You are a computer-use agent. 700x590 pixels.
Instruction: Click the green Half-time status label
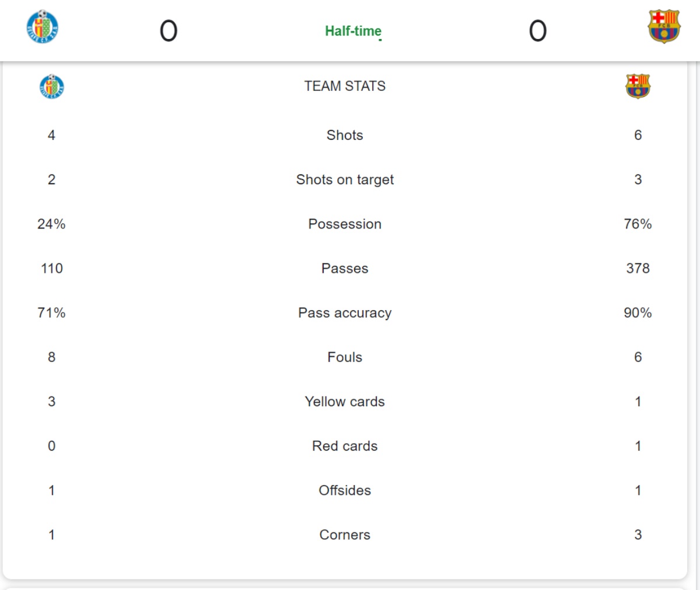pyautogui.click(x=353, y=31)
